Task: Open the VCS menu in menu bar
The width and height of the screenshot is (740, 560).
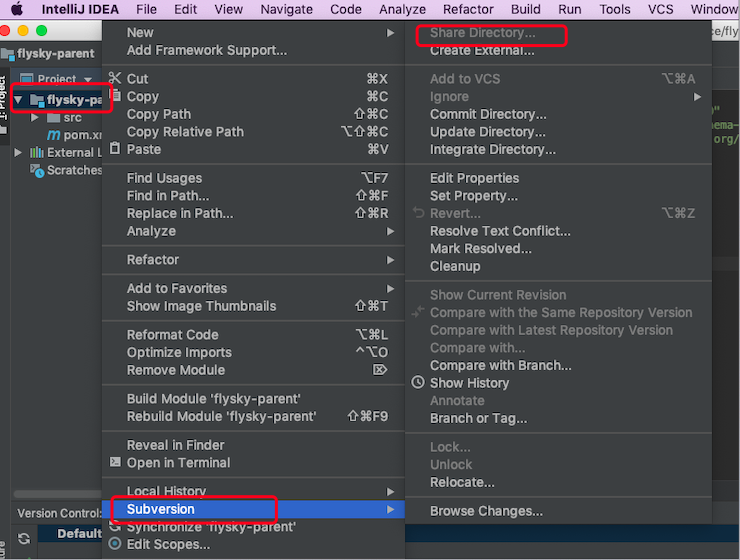Action: 660,9
